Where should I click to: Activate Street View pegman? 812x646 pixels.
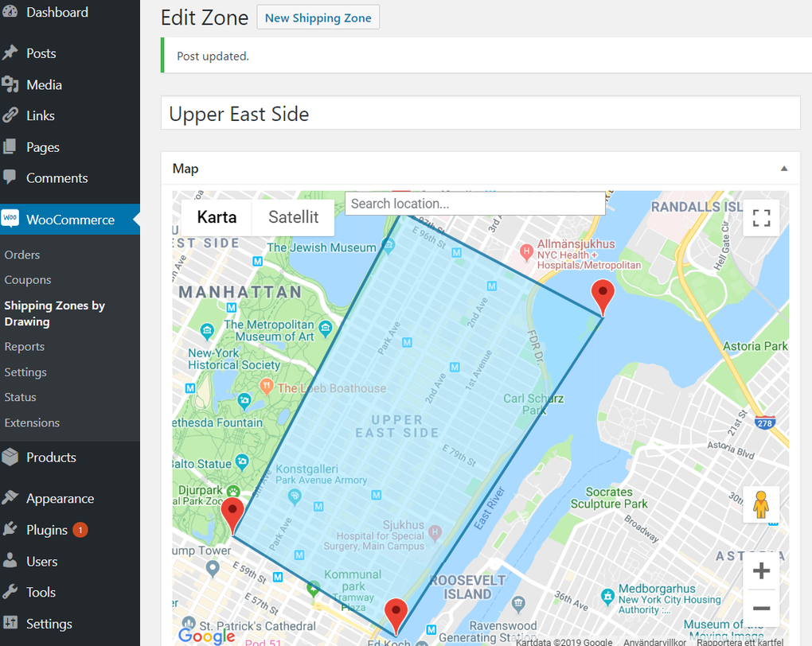[761, 504]
